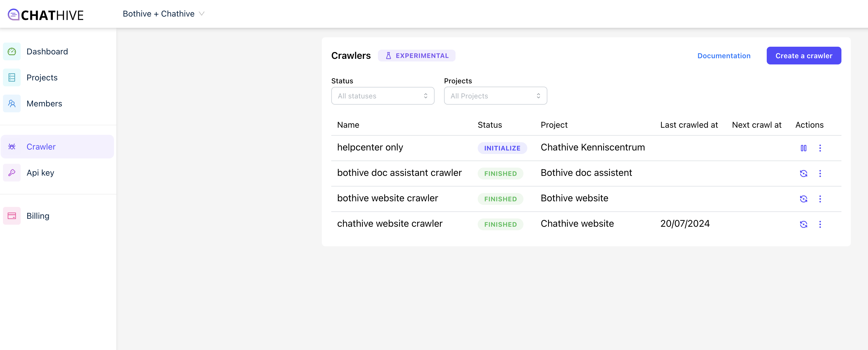This screenshot has height=350, width=868.
Task: Open the Bothive + Chathive workspace switcher
Action: (164, 14)
